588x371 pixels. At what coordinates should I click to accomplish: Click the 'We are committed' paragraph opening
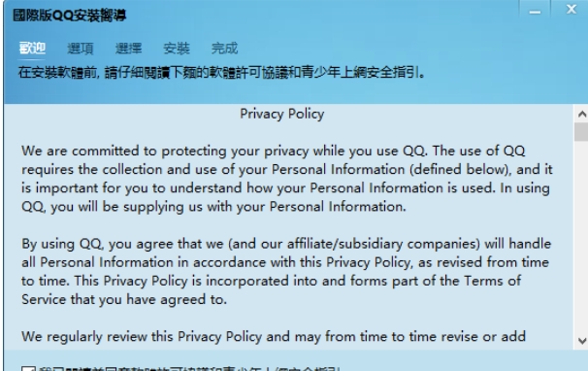tap(81, 151)
